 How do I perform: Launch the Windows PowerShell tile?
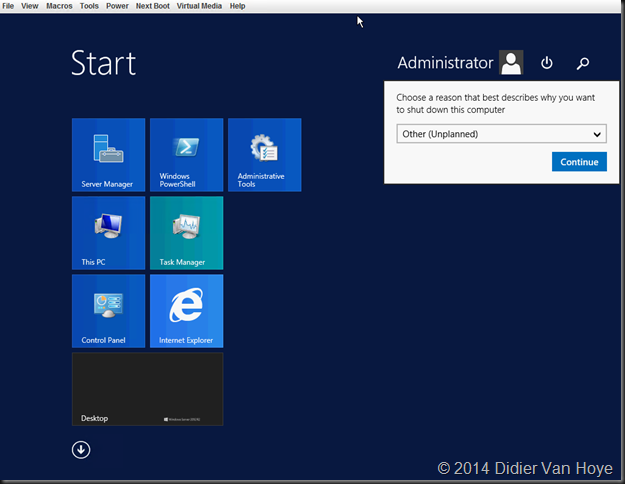187,155
